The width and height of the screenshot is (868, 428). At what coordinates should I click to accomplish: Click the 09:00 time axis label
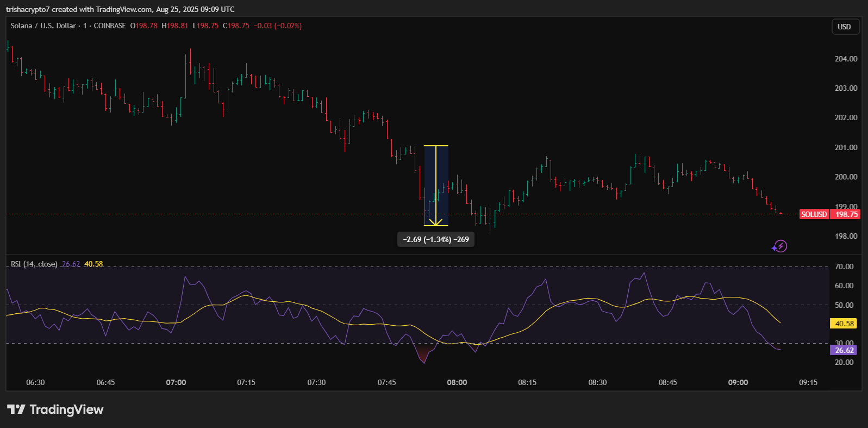pyautogui.click(x=738, y=382)
